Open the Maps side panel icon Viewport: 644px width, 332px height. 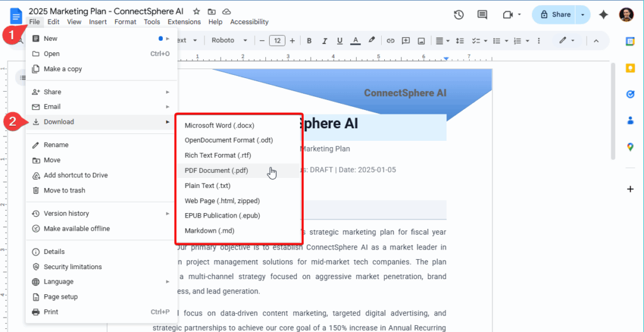pyautogui.click(x=630, y=147)
